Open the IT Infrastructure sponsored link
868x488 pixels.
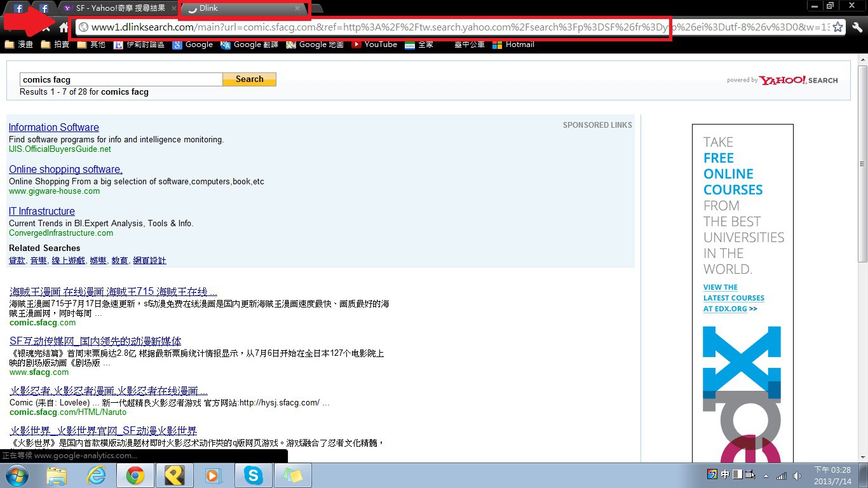coord(42,211)
